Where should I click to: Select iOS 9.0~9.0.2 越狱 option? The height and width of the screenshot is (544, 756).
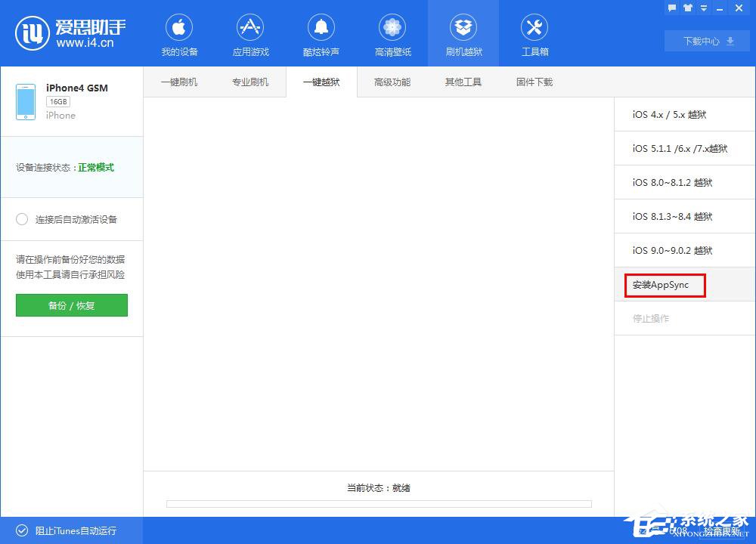tap(669, 250)
